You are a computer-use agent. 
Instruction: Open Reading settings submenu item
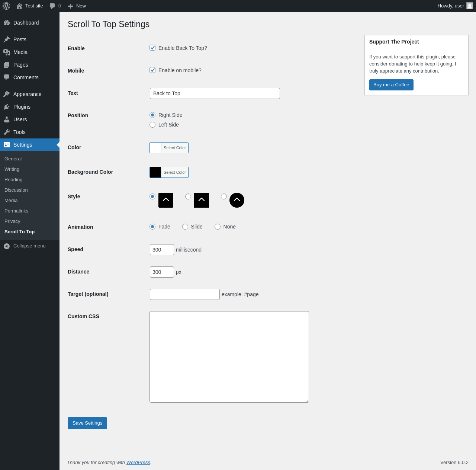pos(13,180)
